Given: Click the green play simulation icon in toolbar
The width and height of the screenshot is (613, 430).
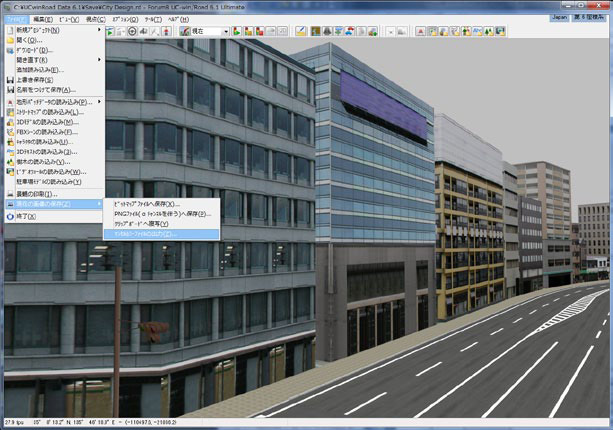Looking at the screenshot, I should [x=110, y=31].
